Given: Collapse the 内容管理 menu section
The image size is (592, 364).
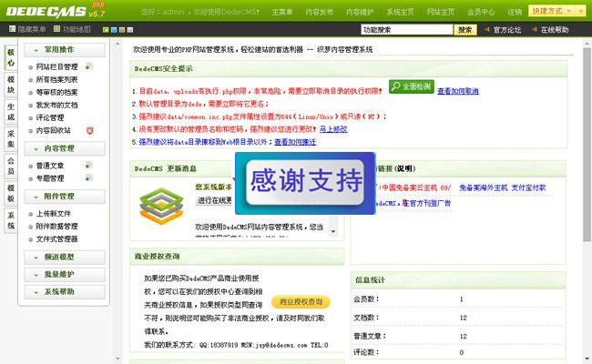Looking at the screenshot, I should (65, 148).
